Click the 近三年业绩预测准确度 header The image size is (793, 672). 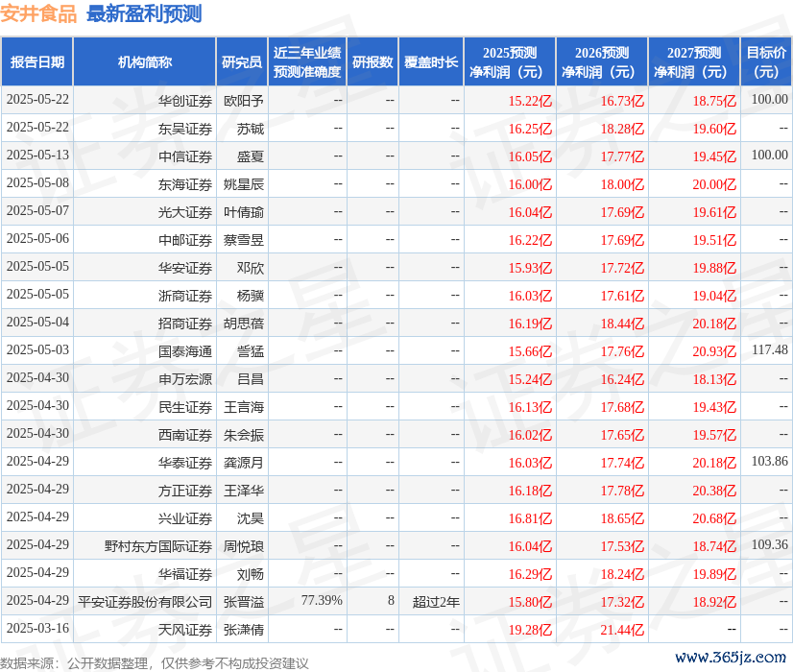[307, 61]
